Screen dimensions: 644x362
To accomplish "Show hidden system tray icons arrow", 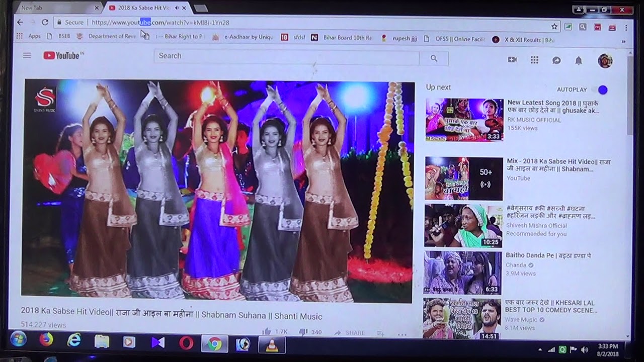I will [x=540, y=349].
